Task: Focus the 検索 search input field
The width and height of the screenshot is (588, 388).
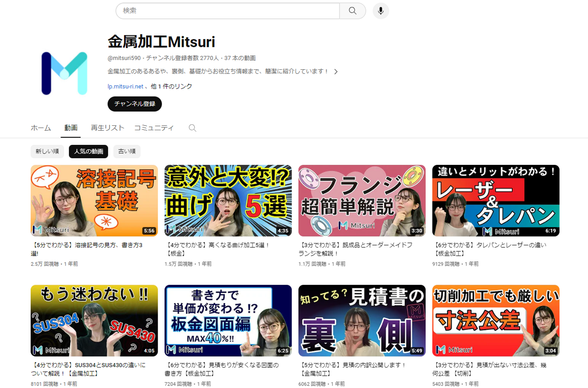Action: [x=227, y=11]
